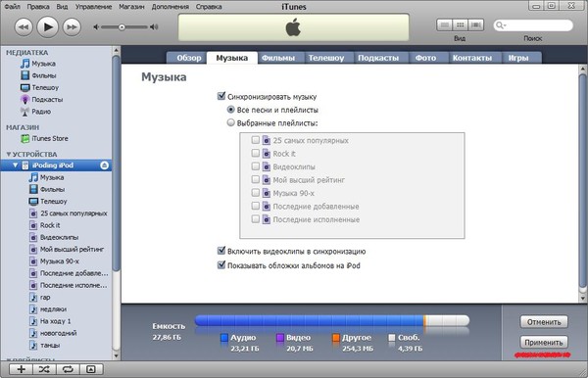The height and width of the screenshot is (378, 588).
Task: Check the Мой высший рейтинг playlist checkbox
Action: click(256, 179)
